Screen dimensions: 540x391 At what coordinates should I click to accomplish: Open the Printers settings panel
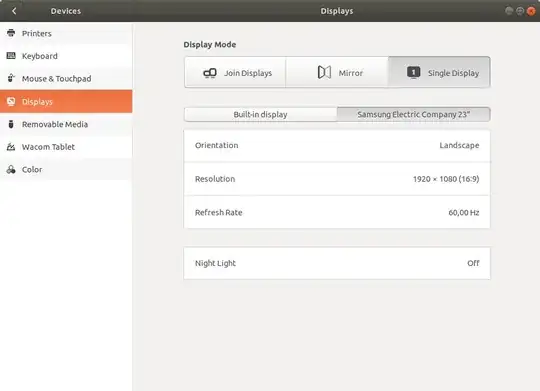[x=66, y=33]
